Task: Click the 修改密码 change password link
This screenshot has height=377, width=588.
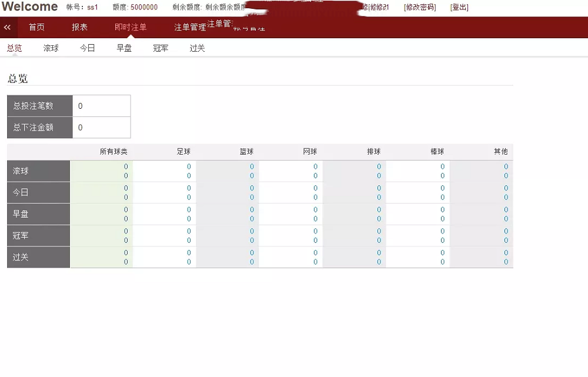Action: pos(420,8)
